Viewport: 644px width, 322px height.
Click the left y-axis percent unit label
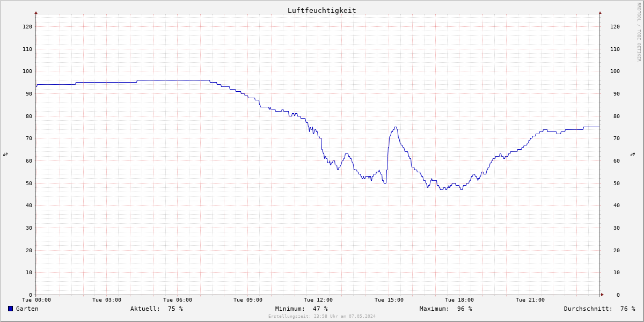[x=5, y=154]
